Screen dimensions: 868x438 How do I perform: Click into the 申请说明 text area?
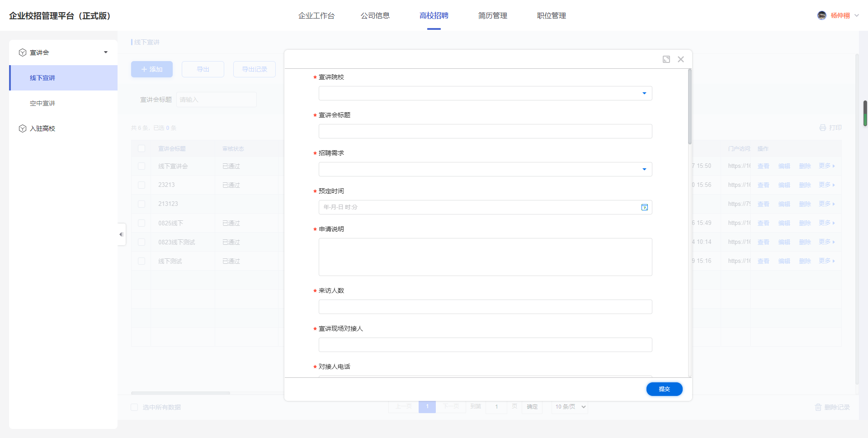485,257
